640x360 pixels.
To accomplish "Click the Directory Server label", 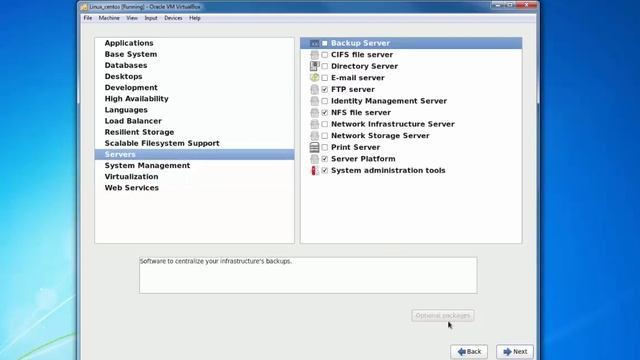I will [x=364, y=66].
